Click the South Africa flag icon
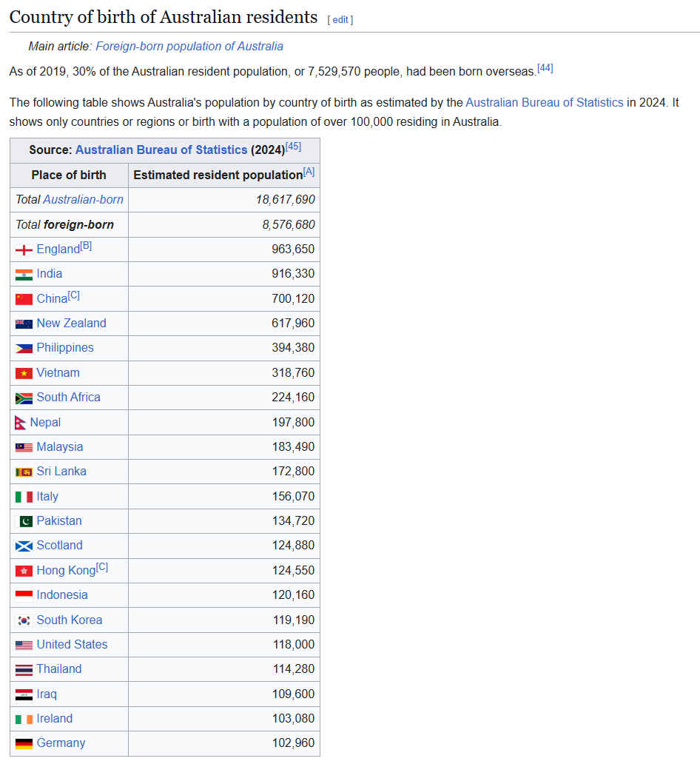Viewport: 700px width, 764px height. pos(24,398)
